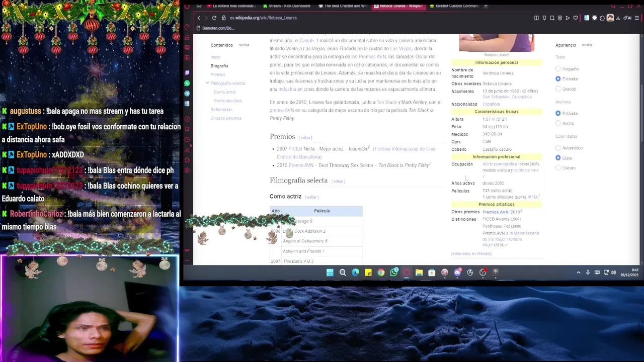This screenshot has width=644, height=362.
Task: Launch Microsoft Edge from the taskbar
Action: (x=355, y=273)
